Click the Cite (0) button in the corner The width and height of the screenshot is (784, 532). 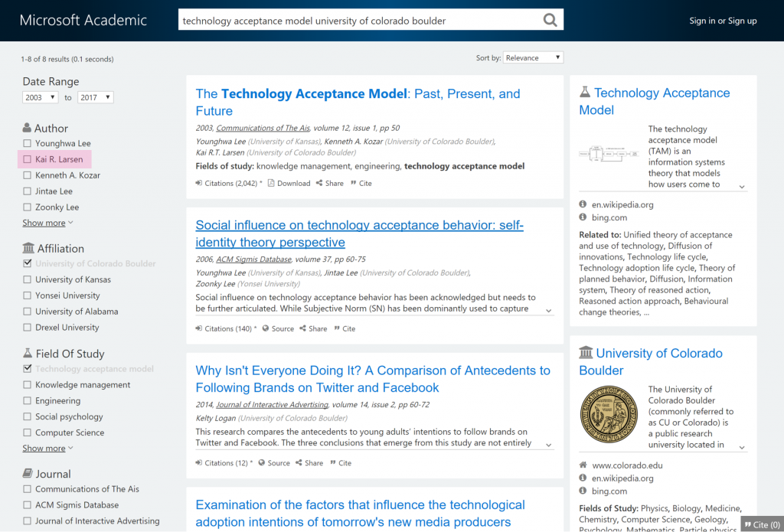point(761,524)
